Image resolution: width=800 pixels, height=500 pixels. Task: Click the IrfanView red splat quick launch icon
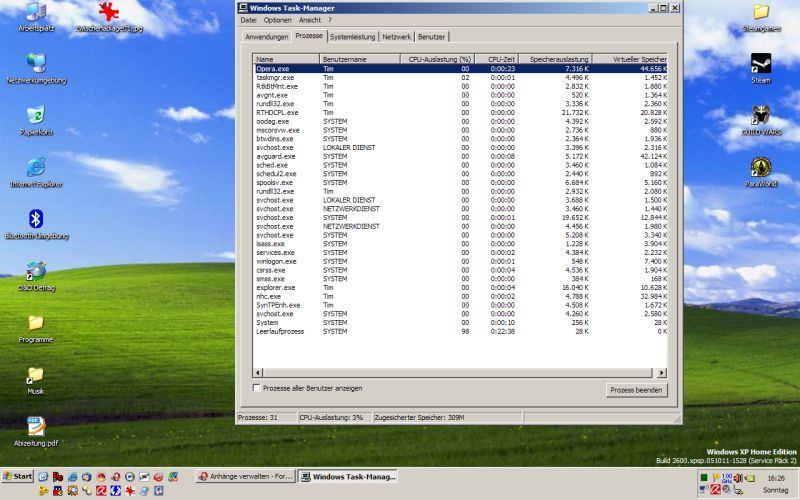tap(130, 491)
